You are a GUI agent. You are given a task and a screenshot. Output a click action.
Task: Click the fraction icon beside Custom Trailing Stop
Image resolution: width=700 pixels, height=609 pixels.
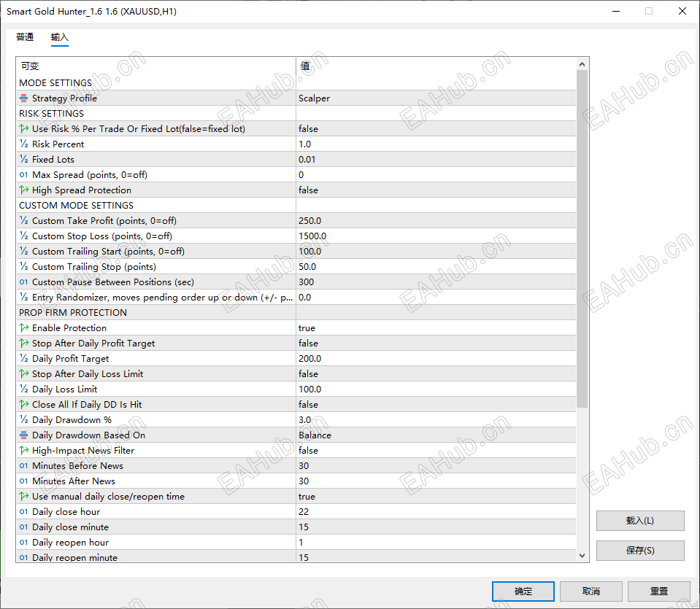point(23,267)
